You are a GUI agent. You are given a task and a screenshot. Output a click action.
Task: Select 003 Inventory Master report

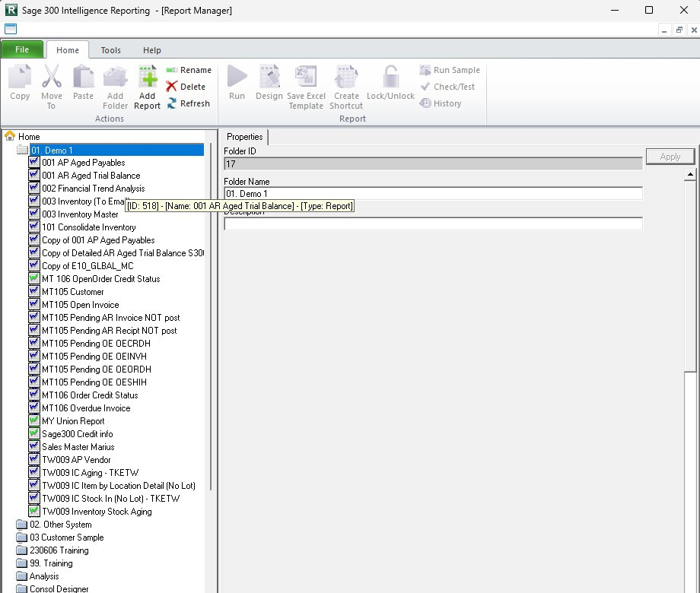point(80,214)
